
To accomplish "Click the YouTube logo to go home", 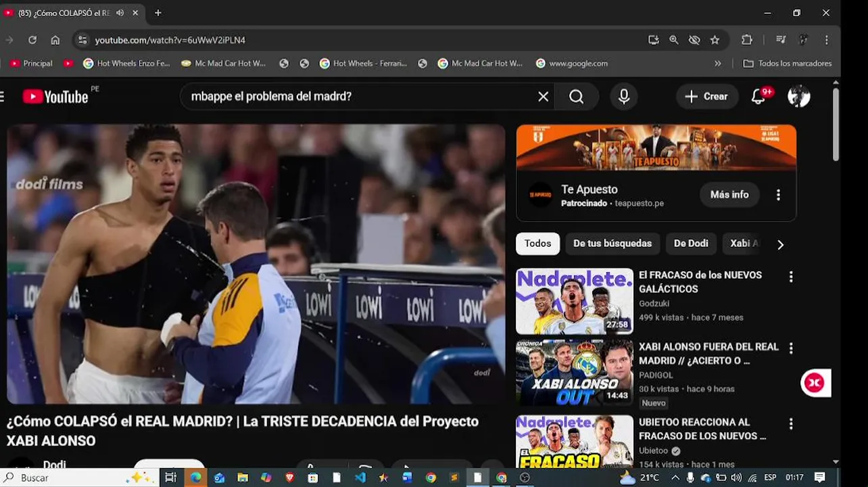I will [55, 97].
